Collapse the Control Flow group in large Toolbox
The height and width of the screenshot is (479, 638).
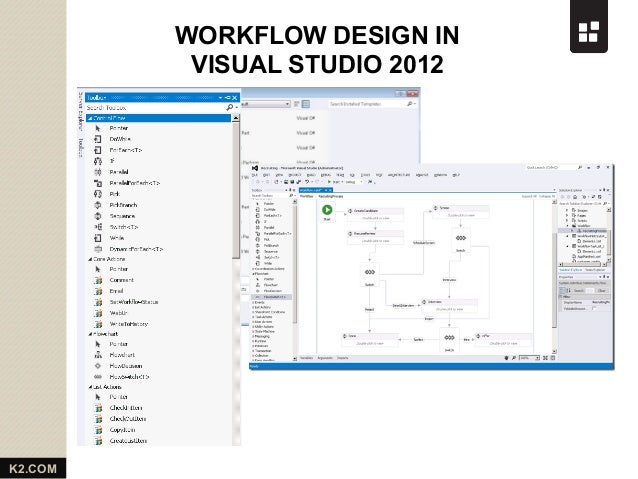click(90, 118)
